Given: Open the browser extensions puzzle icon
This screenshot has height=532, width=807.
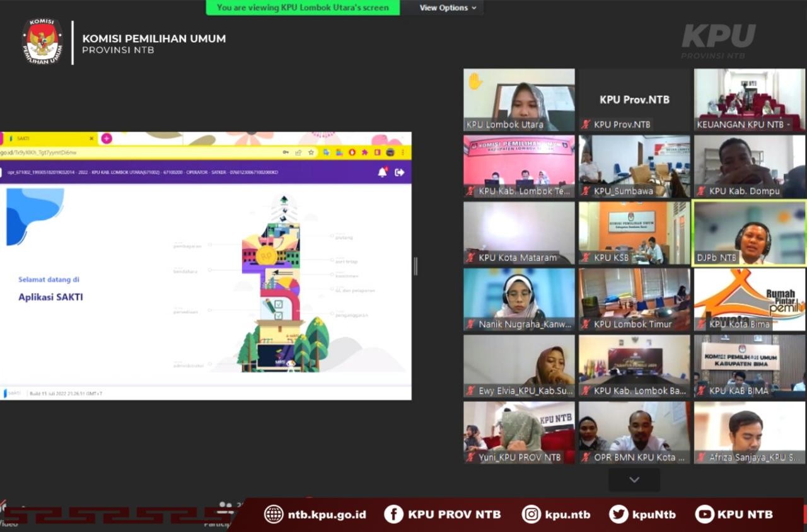Looking at the screenshot, I should (364, 153).
